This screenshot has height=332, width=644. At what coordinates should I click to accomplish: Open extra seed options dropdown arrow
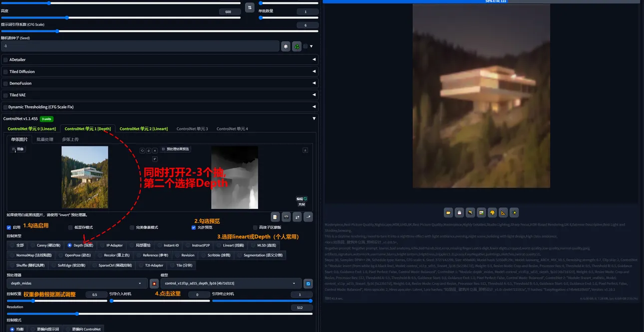312,46
